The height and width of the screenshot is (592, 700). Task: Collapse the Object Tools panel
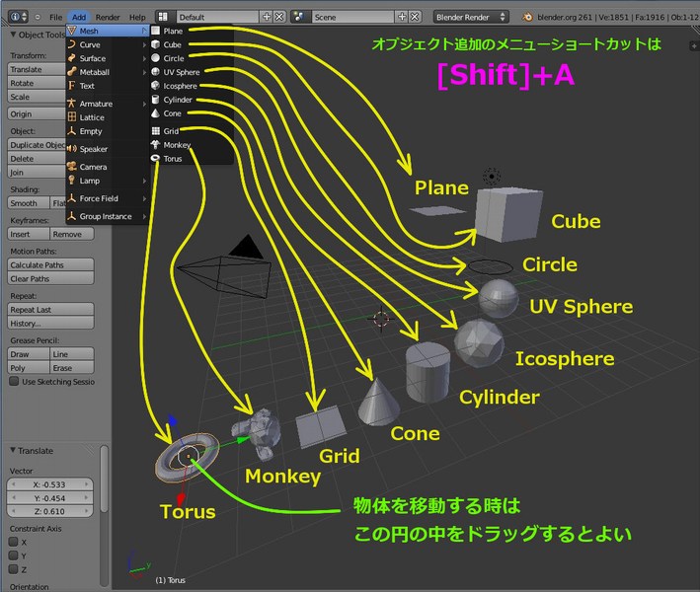[x=14, y=35]
